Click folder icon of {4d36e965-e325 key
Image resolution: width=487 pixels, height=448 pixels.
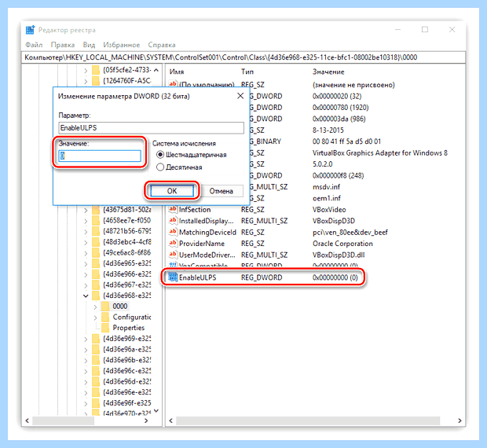[96, 263]
